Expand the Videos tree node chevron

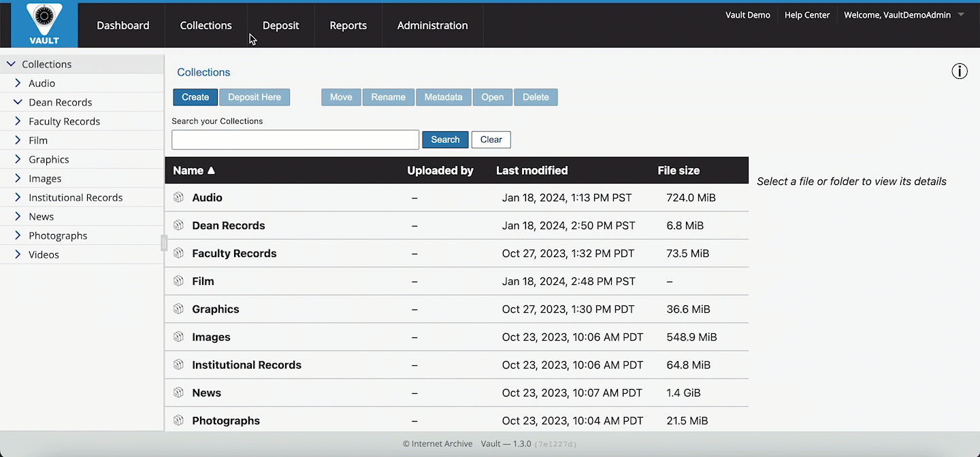[18, 254]
